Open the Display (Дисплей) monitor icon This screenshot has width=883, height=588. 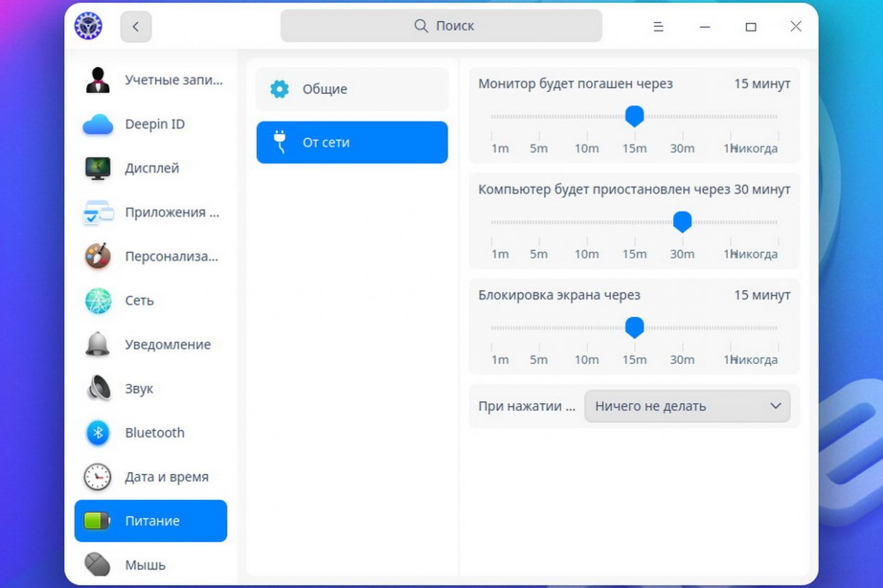(97, 169)
